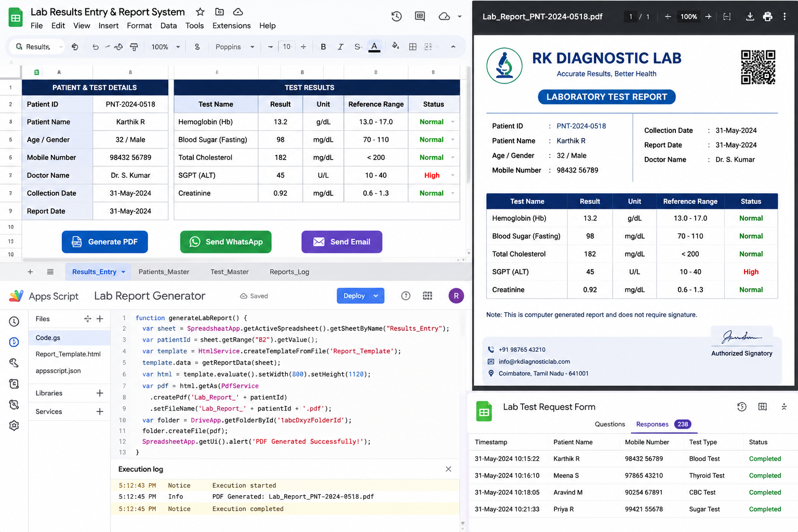Open the Hemoglobin status dropdown arrow
798x532 pixels.
pos(453,122)
